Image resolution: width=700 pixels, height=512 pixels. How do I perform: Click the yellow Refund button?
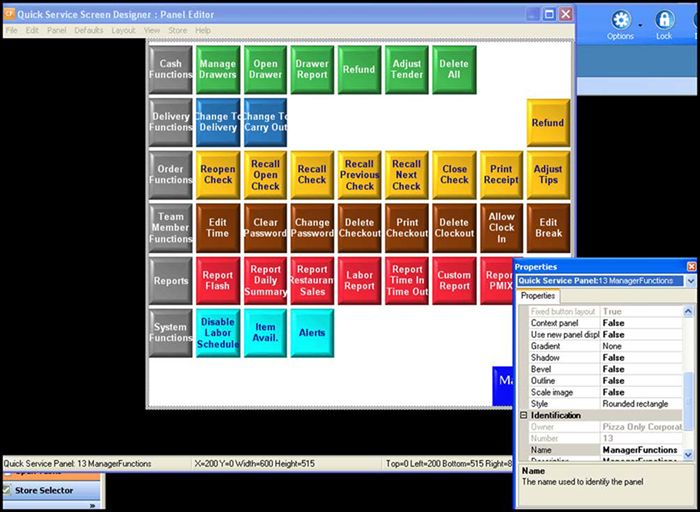click(x=548, y=122)
